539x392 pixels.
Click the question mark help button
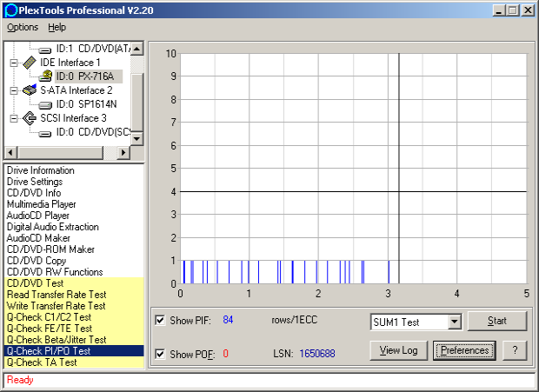515,350
